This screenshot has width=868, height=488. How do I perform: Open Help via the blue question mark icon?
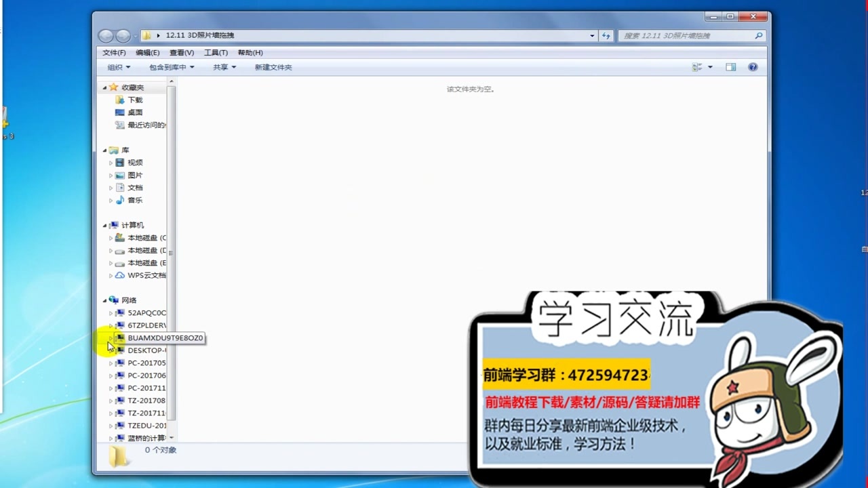pyautogui.click(x=753, y=67)
